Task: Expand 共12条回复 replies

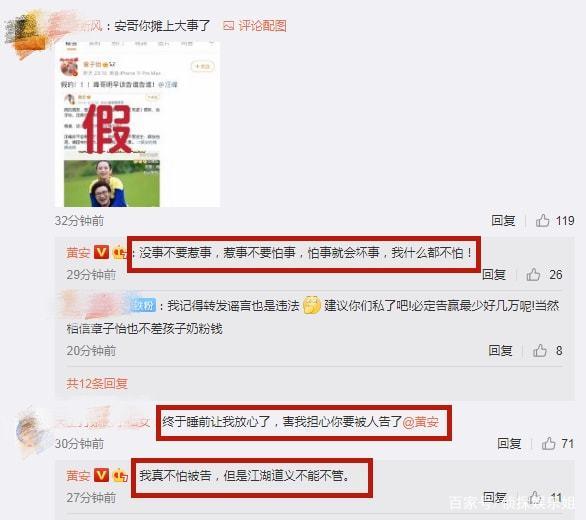Action: pos(97,384)
